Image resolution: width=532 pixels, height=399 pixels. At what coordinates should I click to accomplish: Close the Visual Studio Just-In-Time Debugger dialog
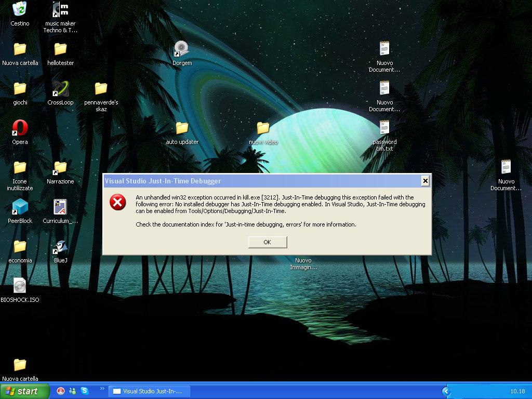pyautogui.click(x=425, y=181)
